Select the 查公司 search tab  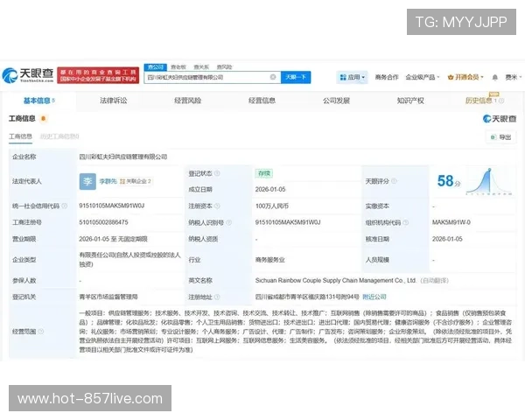(x=156, y=67)
